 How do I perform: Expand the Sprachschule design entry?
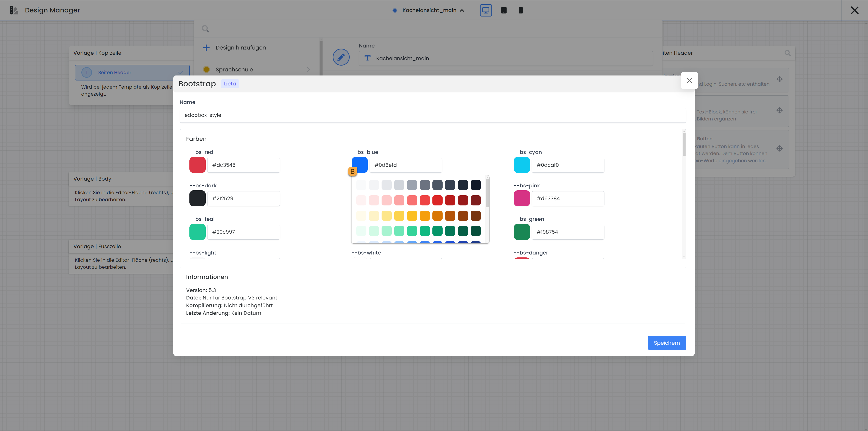(308, 70)
